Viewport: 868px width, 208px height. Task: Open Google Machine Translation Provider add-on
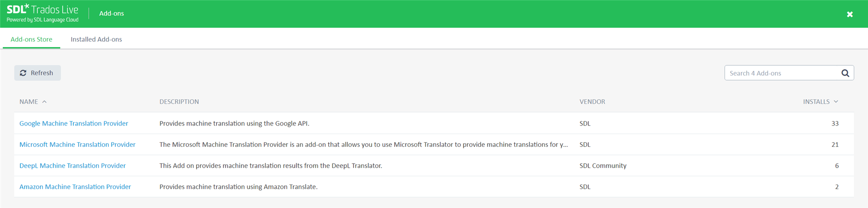click(74, 123)
